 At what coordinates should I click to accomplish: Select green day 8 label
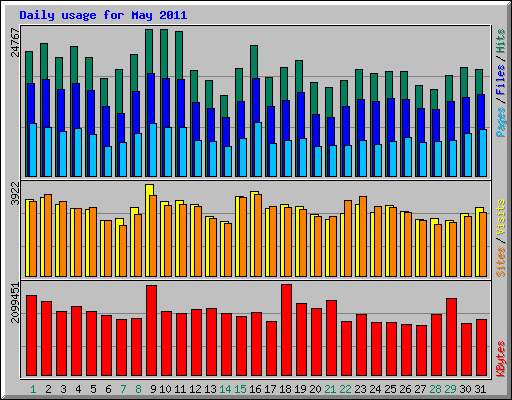click(138, 389)
